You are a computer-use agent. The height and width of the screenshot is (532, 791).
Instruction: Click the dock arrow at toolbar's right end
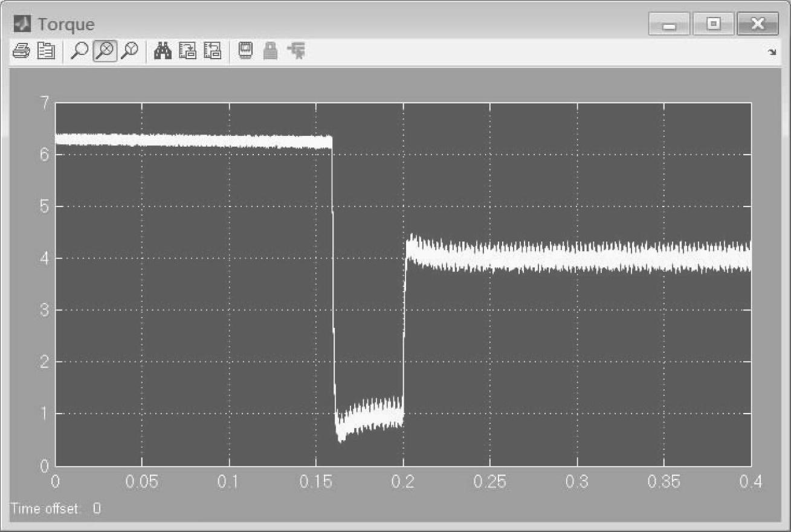pyautogui.click(x=772, y=53)
